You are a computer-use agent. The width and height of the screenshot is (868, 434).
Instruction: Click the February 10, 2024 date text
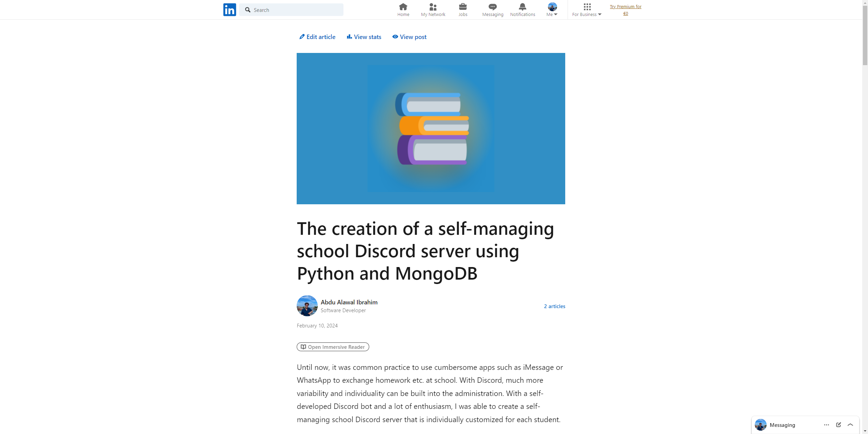(x=317, y=325)
